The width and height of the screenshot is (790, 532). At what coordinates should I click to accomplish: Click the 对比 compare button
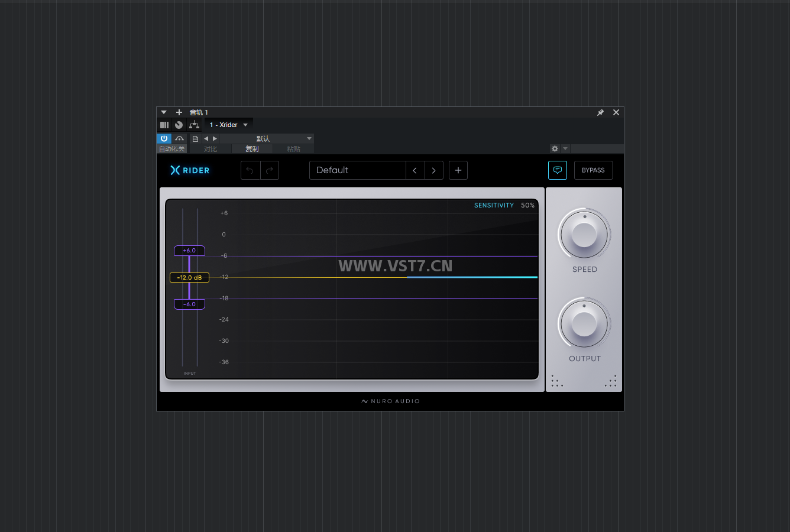tap(211, 149)
